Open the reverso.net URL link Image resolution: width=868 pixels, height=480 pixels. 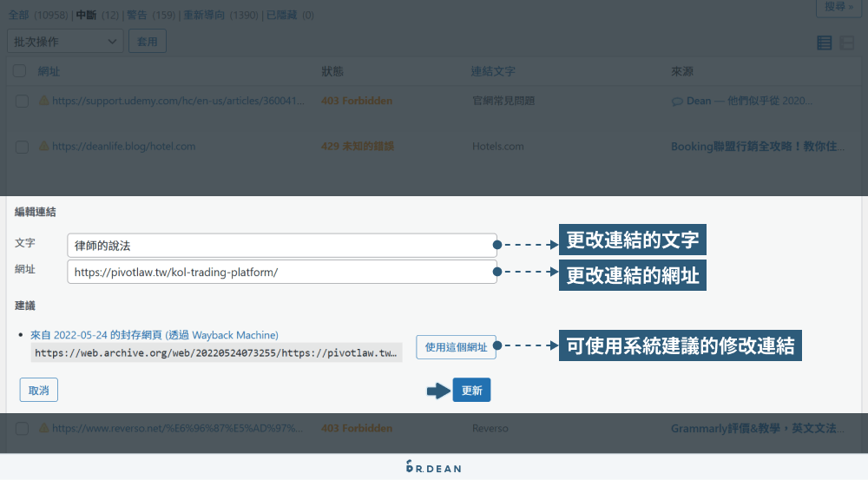[177, 428]
